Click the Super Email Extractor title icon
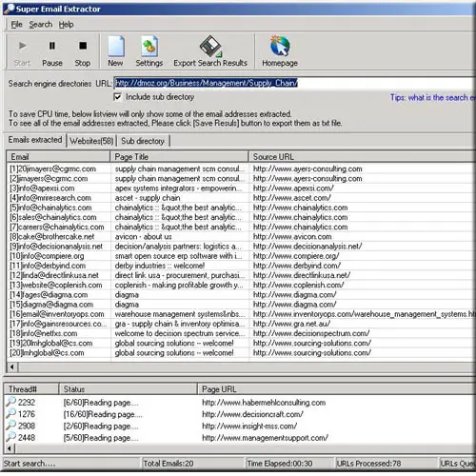The image size is (476, 476). [x=9, y=9]
